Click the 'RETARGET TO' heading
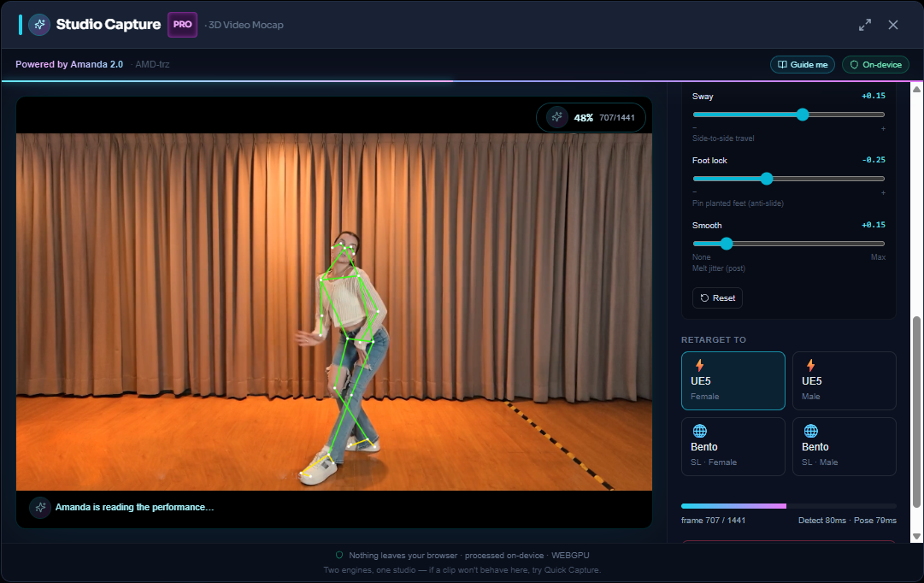Viewport: 924px width, 583px height. tap(713, 339)
